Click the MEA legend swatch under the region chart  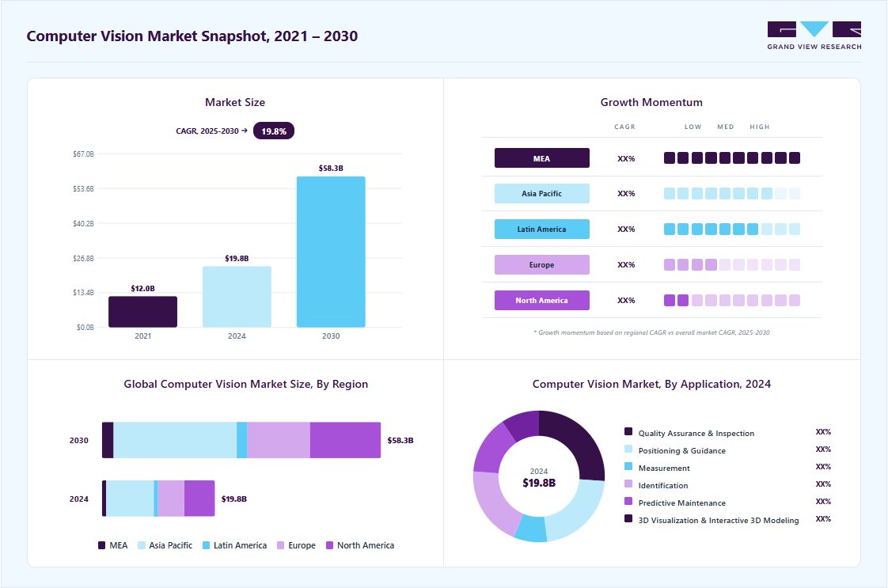[x=101, y=545]
